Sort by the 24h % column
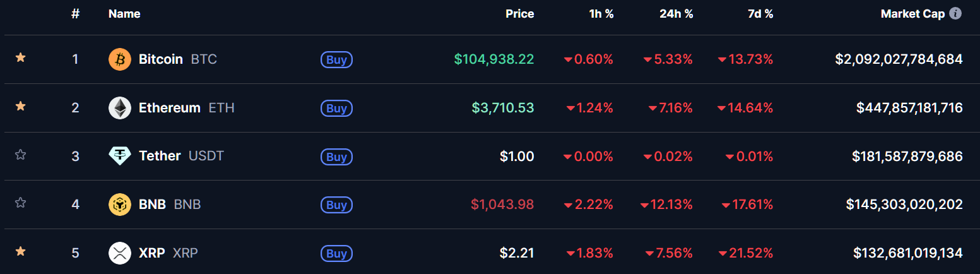The width and height of the screenshot is (980, 274). coord(676,13)
